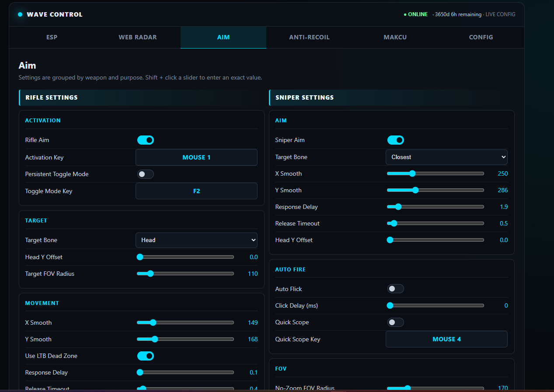Viewport: 554px width, 392px height.
Task: Open the Web Radar tab
Action: (138, 37)
